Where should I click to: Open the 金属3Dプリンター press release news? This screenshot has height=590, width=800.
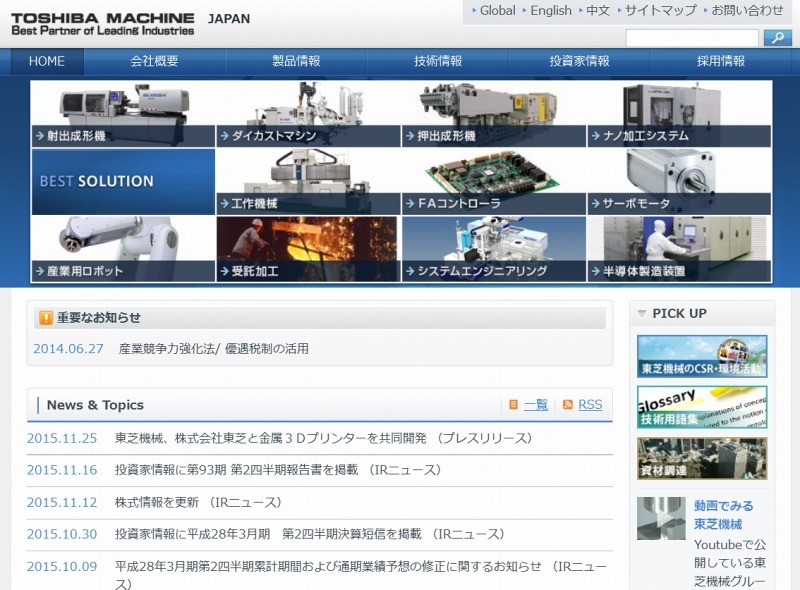[x=324, y=438]
